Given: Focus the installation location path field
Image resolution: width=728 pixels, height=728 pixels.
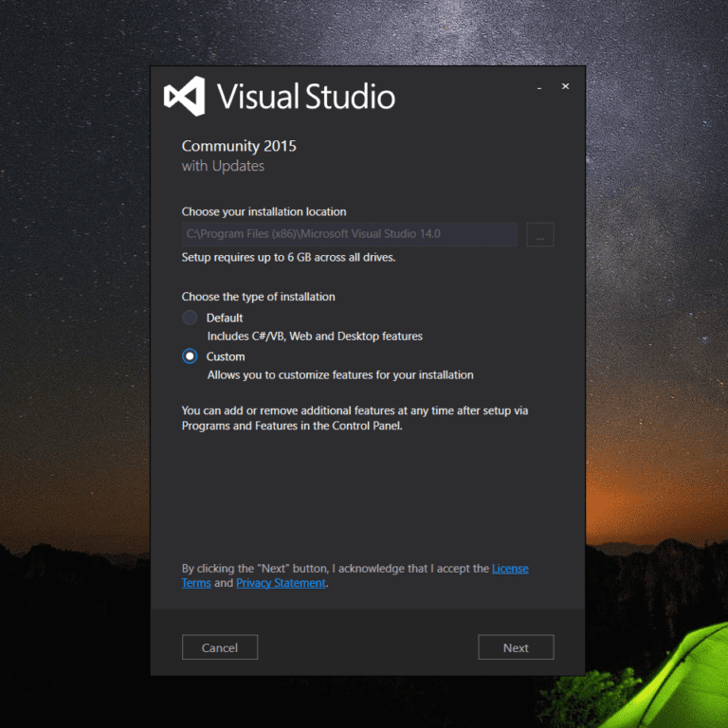Looking at the screenshot, I should point(349,234).
